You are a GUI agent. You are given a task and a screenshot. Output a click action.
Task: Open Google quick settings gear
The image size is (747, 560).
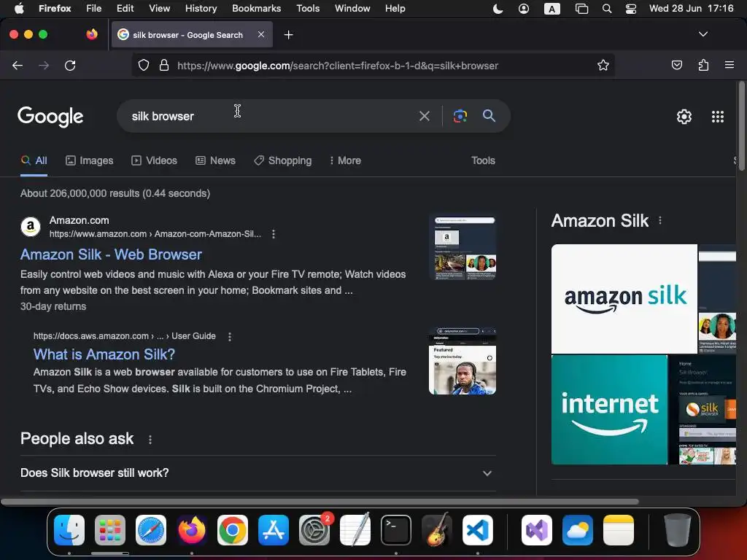[x=684, y=117]
